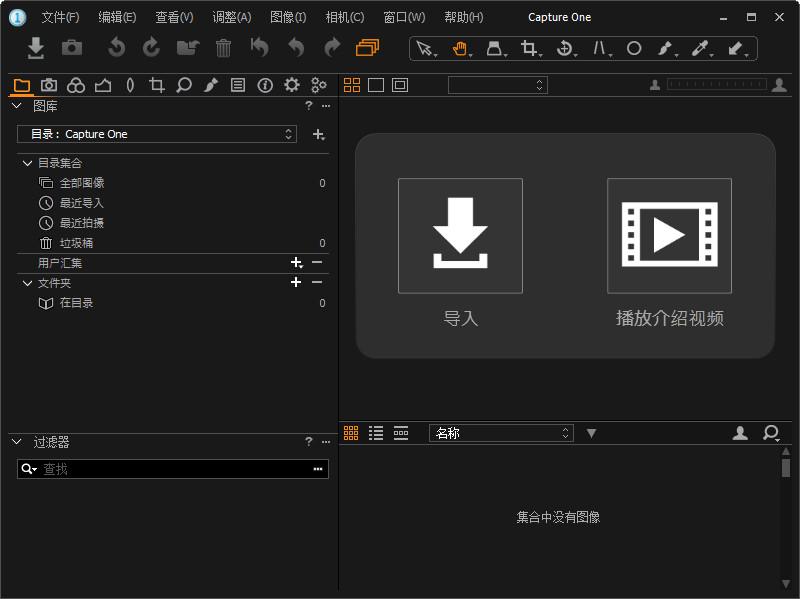Open the Local Adjustments brush tab
Image resolution: width=800 pixels, height=599 pixels.
[211, 85]
